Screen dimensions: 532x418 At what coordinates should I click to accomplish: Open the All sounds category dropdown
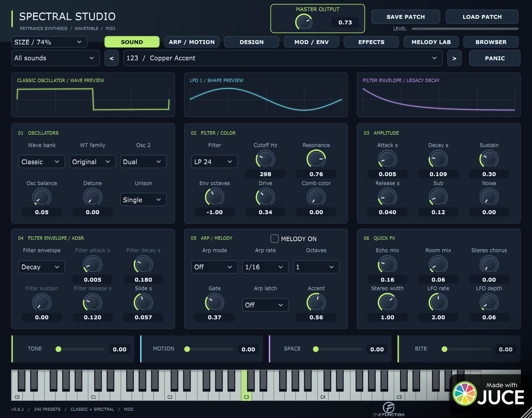pyautogui.click(x=55, y=58)
